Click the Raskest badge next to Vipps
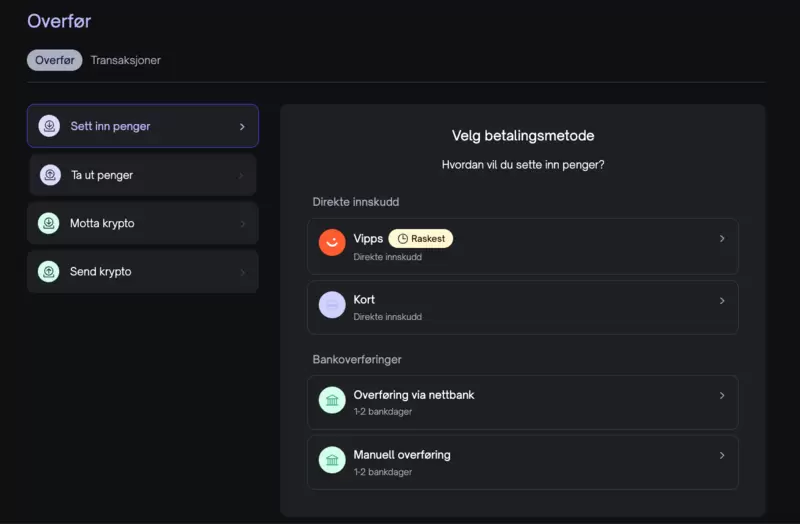Screen dimensions: 800x524 [x=421, y=239]
